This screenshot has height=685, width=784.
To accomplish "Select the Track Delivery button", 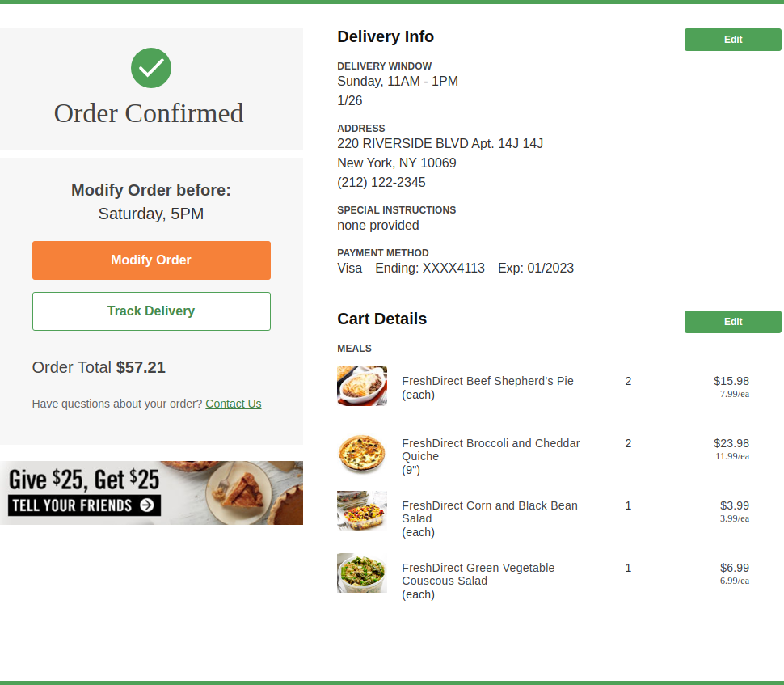I will point(151,311).
